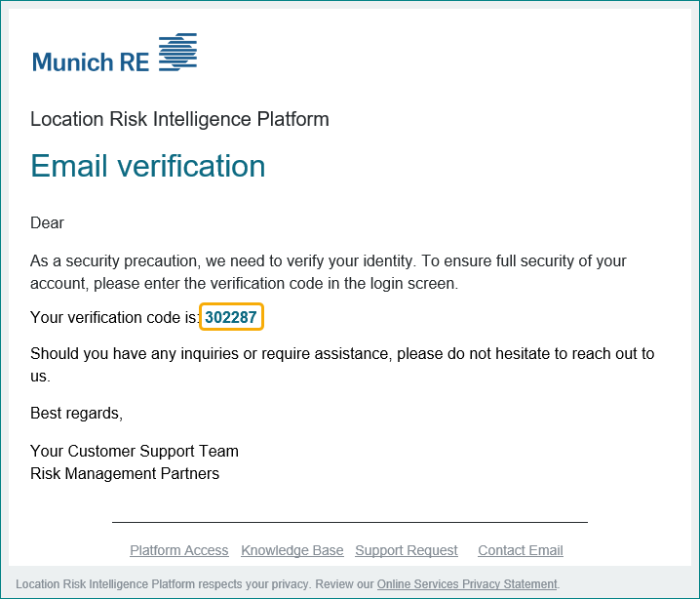The height and width of the screenshot is (599, 700).
Task: Click the security precaution paragraph text
Action: 329,272
